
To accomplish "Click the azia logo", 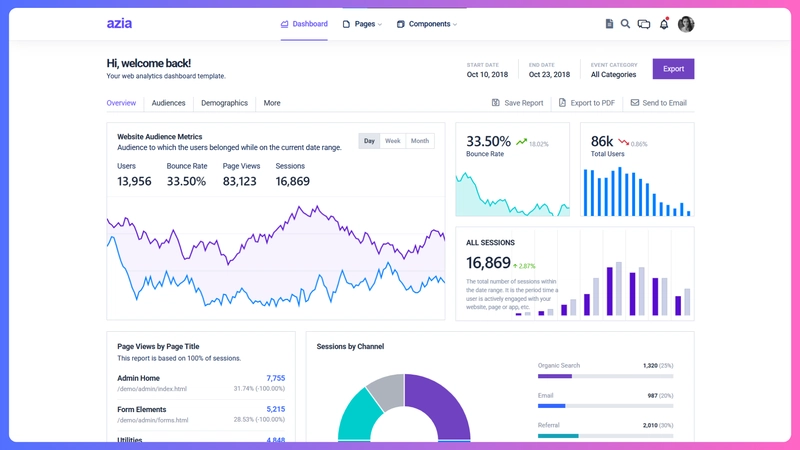I will tap(119, 23).
